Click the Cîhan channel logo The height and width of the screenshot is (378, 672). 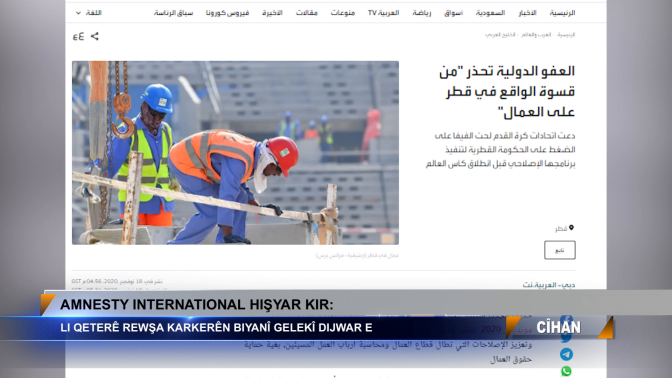pyautogui.click(x=558, y=327)
